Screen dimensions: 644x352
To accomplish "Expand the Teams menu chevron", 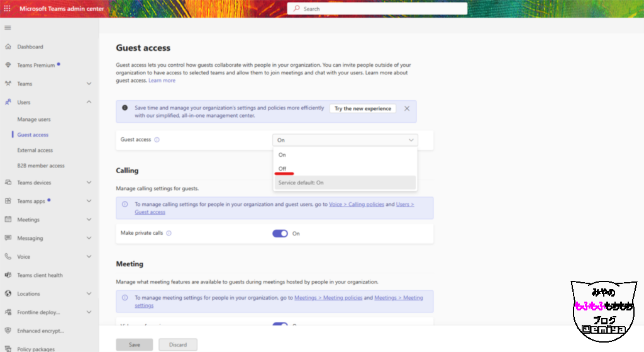I will 89,84.
